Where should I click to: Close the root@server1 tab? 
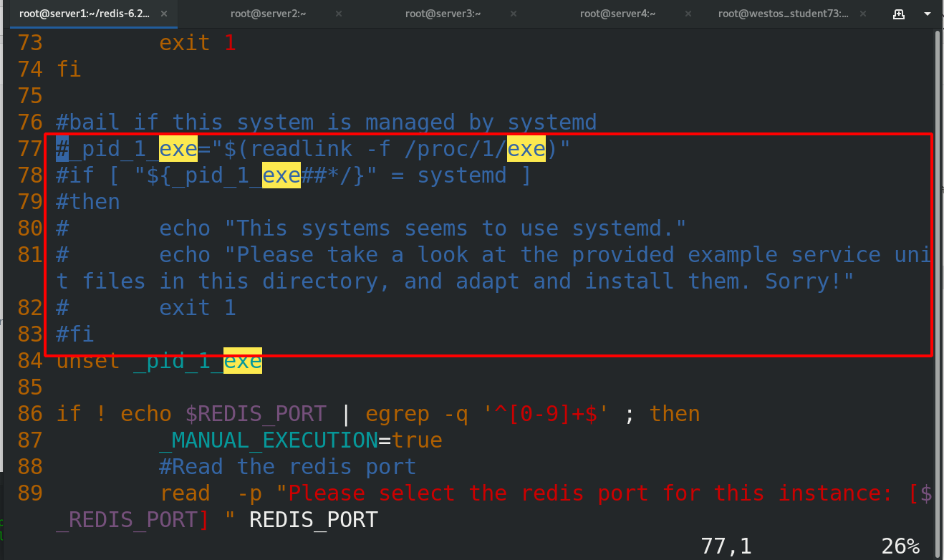164,13
